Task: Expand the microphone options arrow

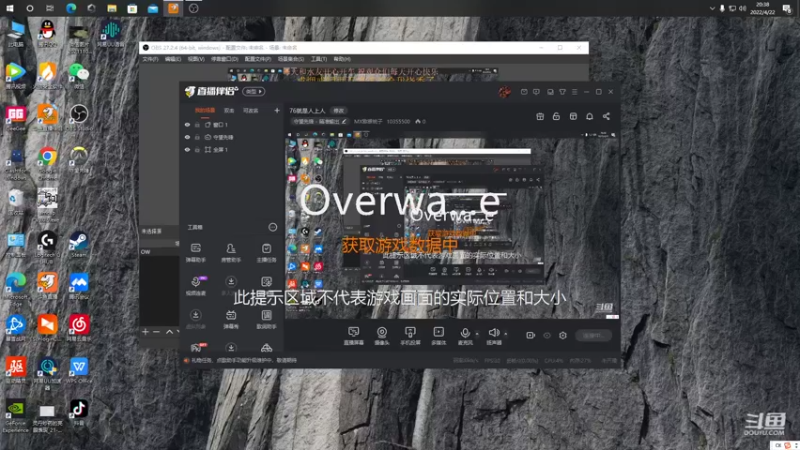Action: click(x=477, y=334)
